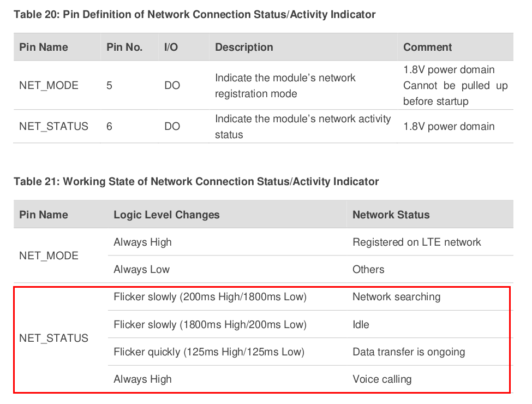Click the 'Idle' status cell

(x=361, y=324)
